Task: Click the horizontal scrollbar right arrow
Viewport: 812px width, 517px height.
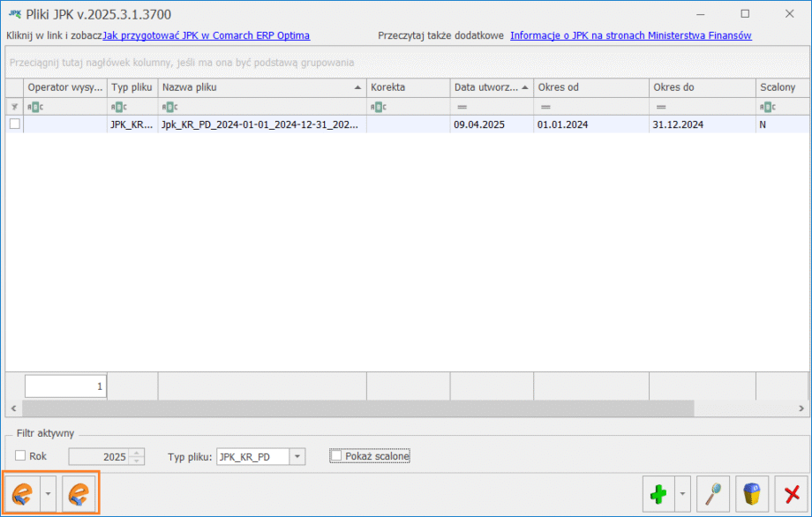Action: 801,408
